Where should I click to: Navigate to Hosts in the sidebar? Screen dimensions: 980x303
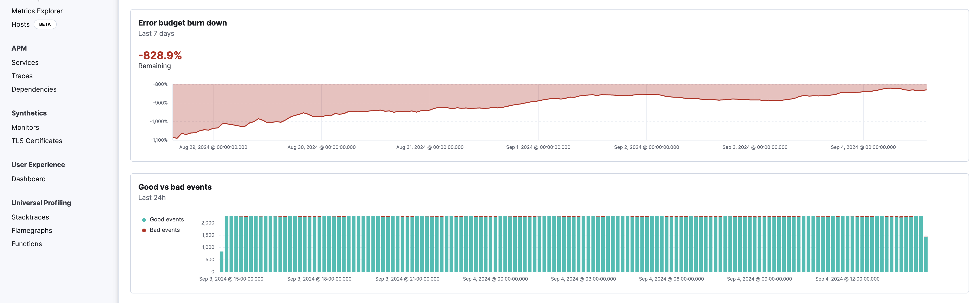click(x=20, y=24)
